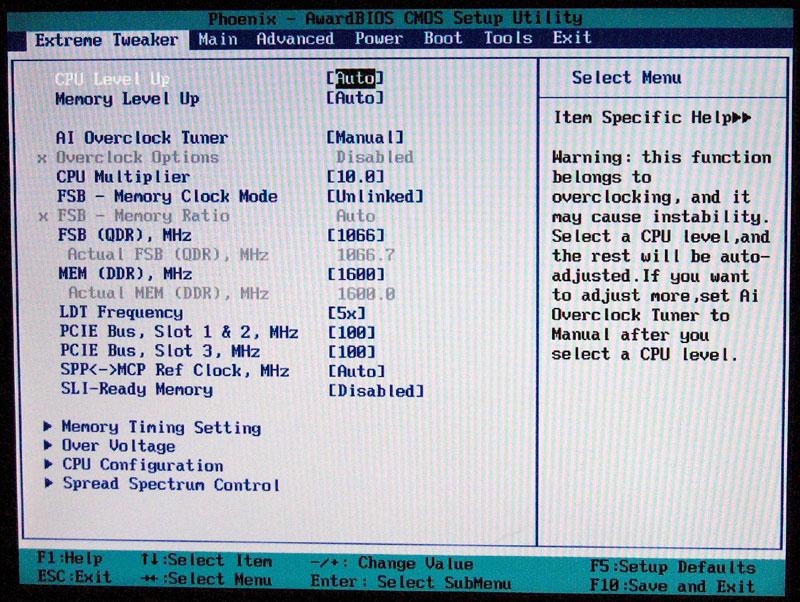Toggle SLI-Ready Memory [Disabled] value
Image resolution: width=800 pixels, height=602 pixels.
[377, 391]
